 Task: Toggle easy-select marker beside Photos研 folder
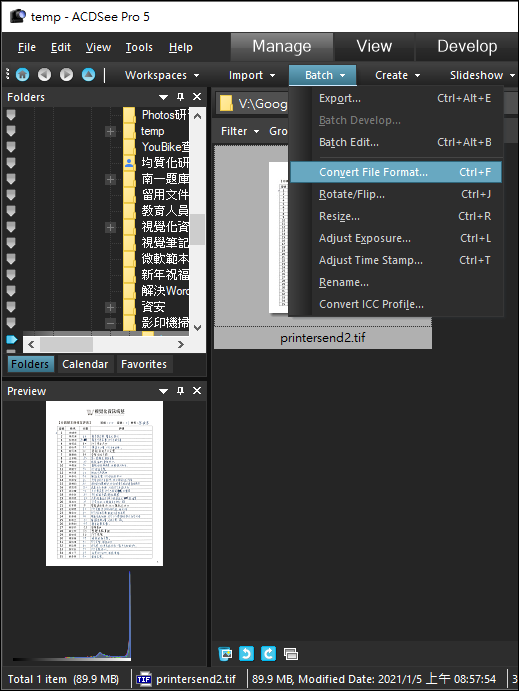click(x=11, y=115)
